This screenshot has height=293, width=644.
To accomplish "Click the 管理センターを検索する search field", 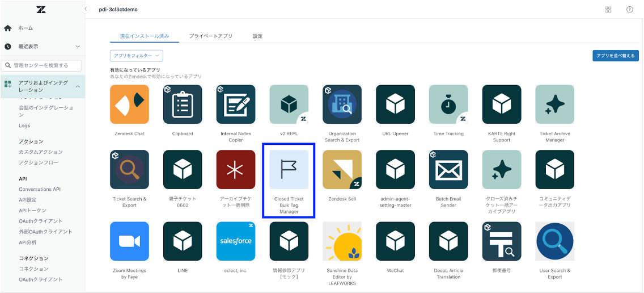I will (x=43, y=65).
